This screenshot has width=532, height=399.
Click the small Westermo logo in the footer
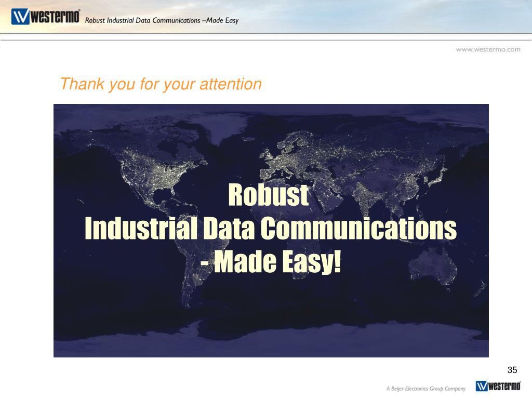click(498, 386)
